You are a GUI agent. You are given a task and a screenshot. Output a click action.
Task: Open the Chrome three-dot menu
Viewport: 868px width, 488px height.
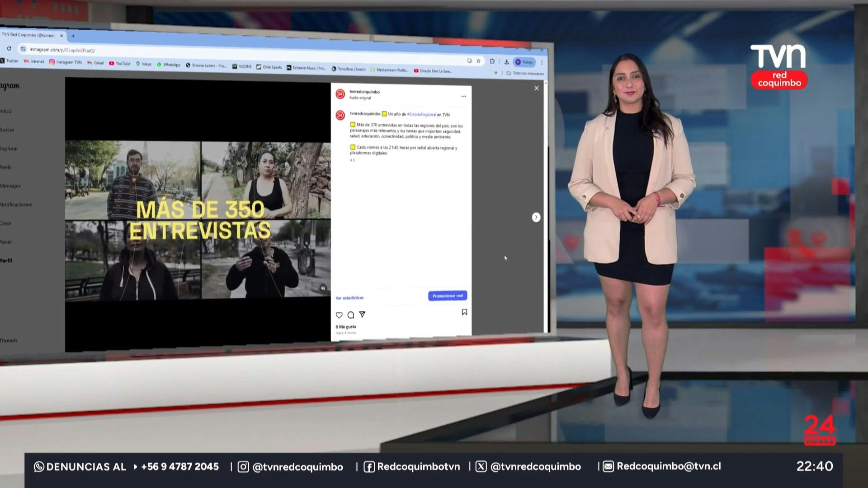(542, 63)
